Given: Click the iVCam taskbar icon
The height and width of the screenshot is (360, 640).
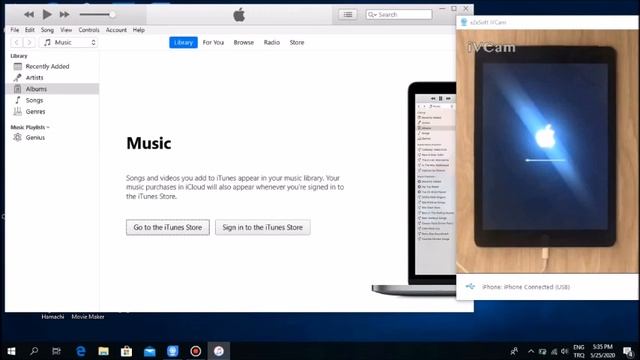Looking at the screenshot, I should coord(173,351).
